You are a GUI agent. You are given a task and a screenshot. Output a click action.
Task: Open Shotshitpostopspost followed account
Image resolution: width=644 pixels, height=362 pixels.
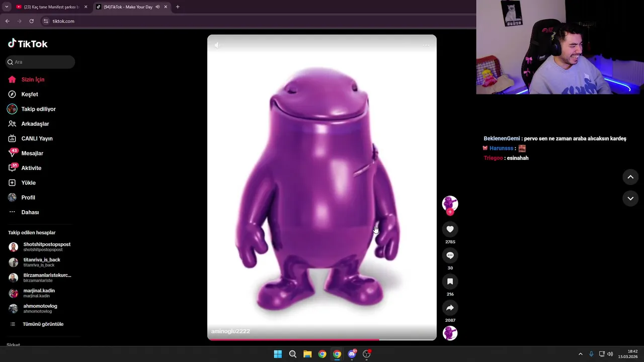[x=40, y=247]
